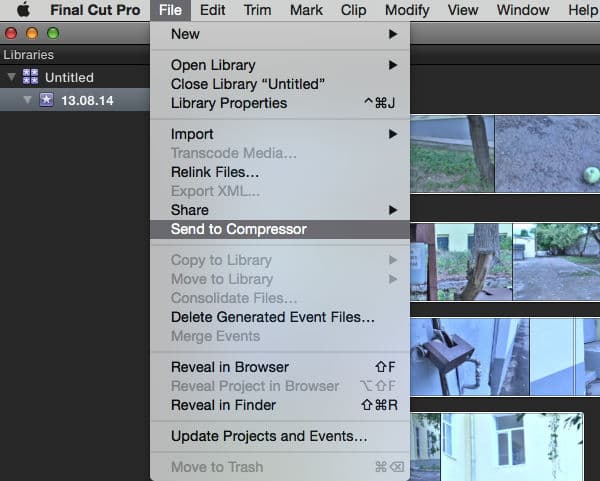Select the Untitled library row text

pyautogui.click(x=69, y=78)
